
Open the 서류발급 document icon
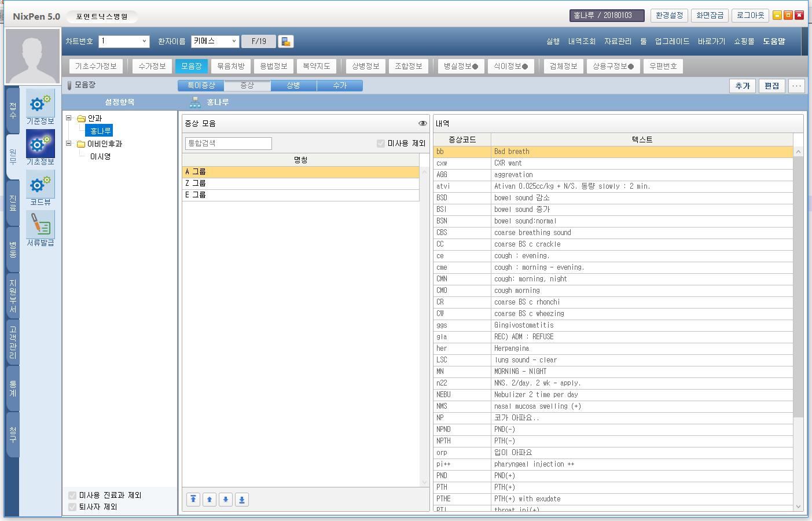click(x=40, y=225)
